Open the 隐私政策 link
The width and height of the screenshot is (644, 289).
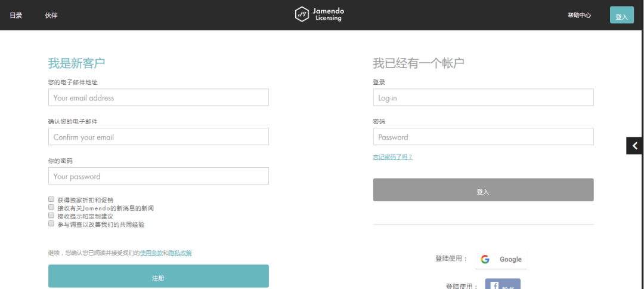click(180, 253)
